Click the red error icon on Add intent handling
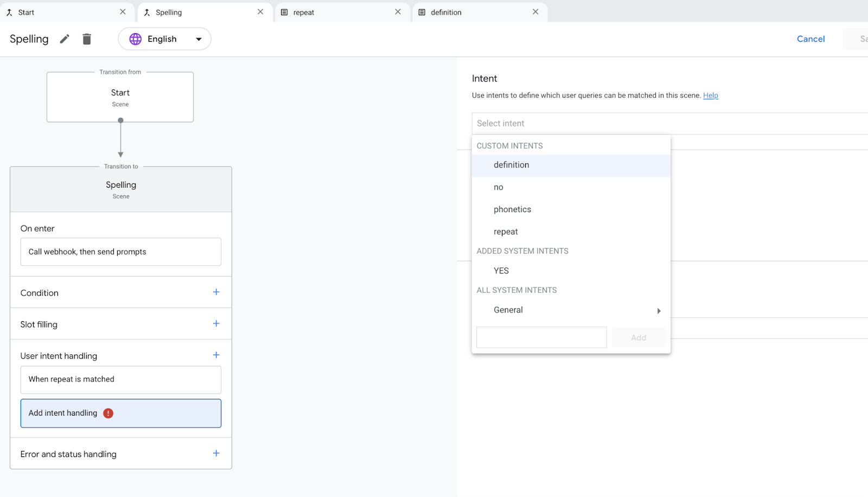868x497 pixels. [108, 413]
